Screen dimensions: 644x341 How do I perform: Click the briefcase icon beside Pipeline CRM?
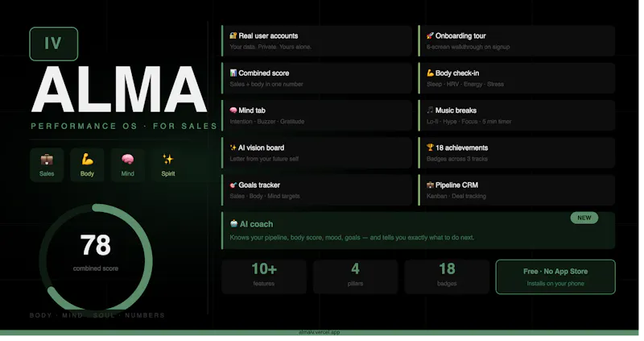430,185
